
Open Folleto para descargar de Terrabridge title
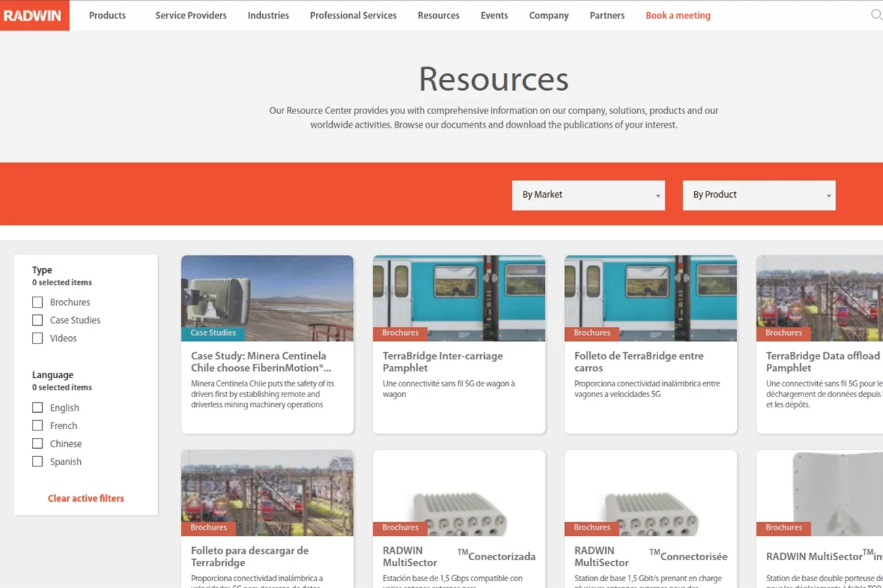(249, 557)
